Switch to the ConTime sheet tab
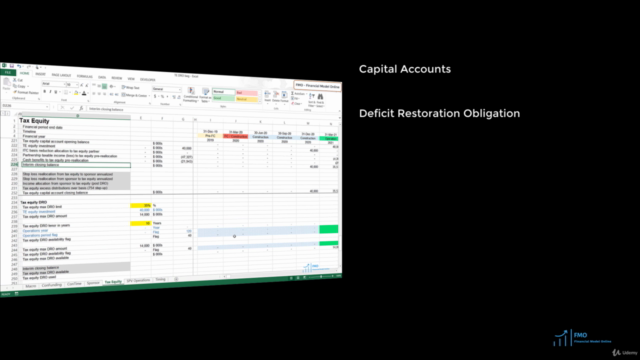This screenshot has width=640, height=360. [x=74, y=284]
